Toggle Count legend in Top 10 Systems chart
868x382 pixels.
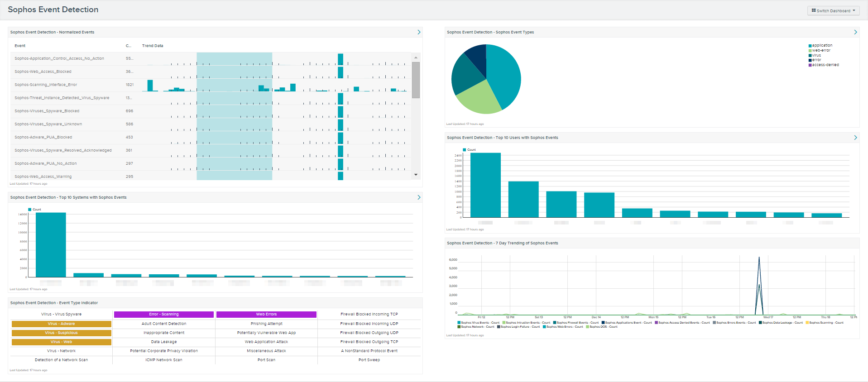[x=35, y=210]
